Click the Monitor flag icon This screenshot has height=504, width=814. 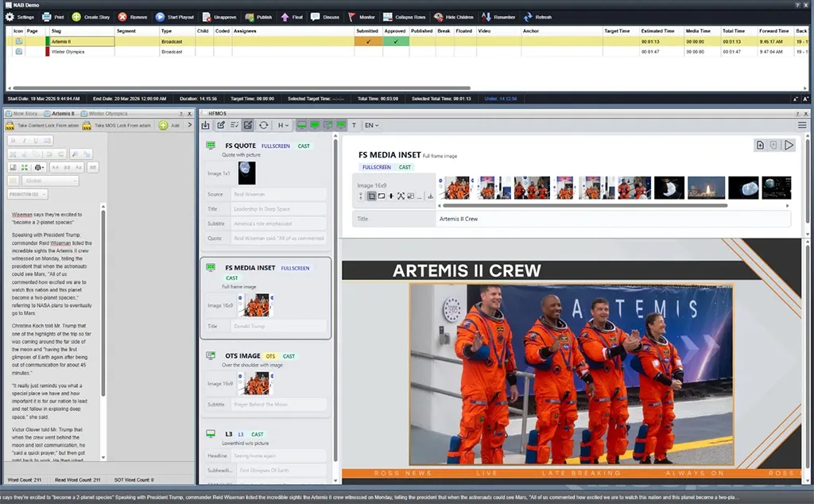tap(351, 17)
